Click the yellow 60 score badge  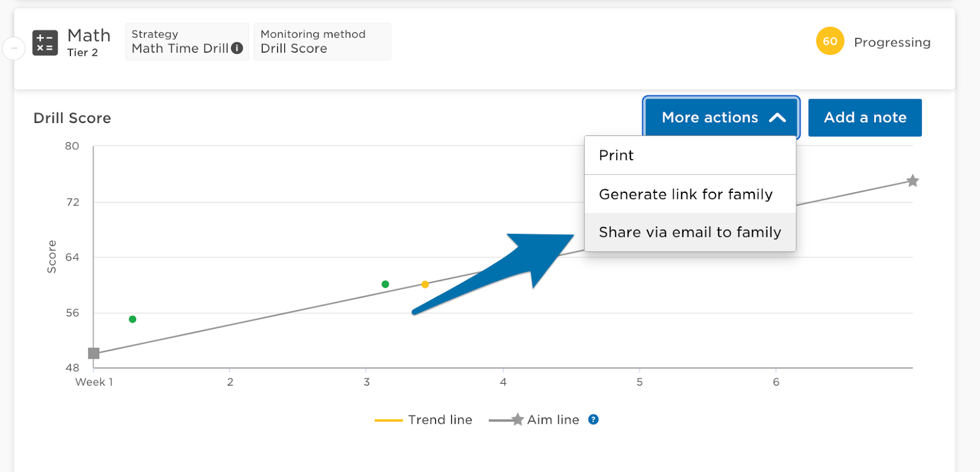[x=830, y=42]
